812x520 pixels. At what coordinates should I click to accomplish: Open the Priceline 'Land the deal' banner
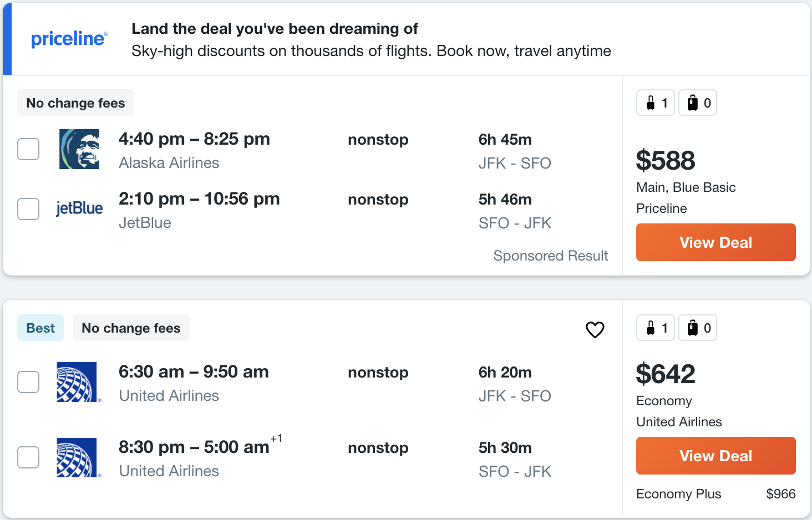407,39
